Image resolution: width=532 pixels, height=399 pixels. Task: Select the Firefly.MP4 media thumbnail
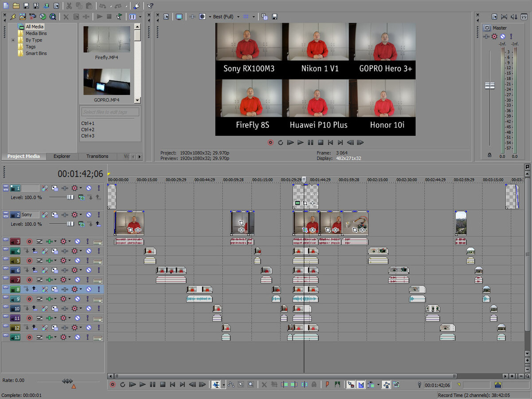(107, 40)
